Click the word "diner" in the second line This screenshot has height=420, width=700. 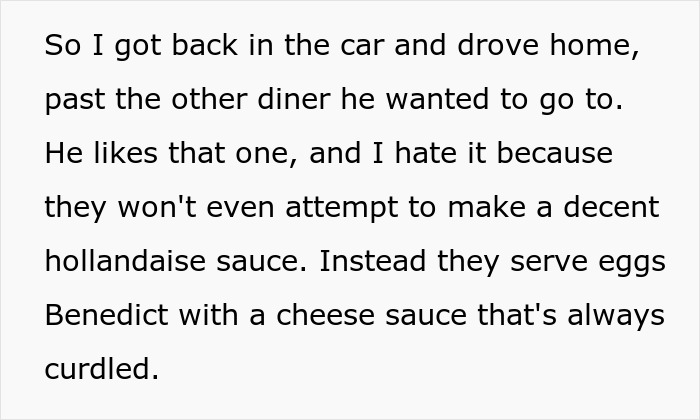294,99
